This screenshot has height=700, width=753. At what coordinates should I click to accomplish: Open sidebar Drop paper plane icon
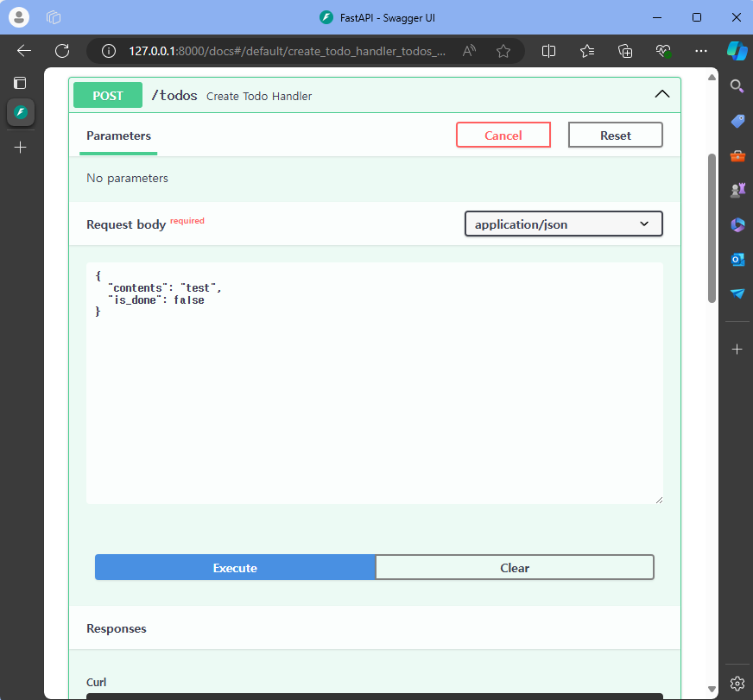point(737,293)
